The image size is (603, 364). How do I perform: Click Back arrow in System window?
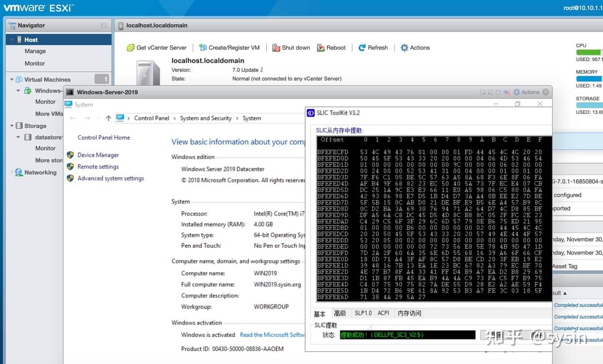(73, 118)
